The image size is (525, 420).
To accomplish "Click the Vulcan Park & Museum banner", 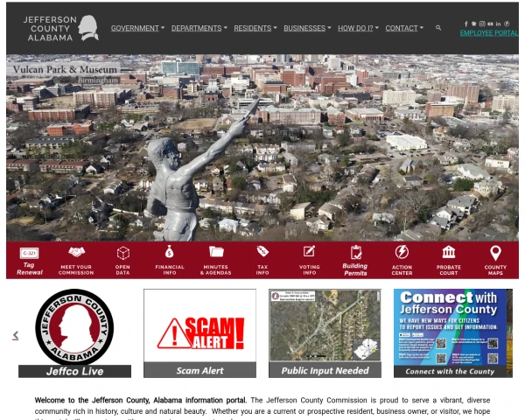I will tap(262, 148).
